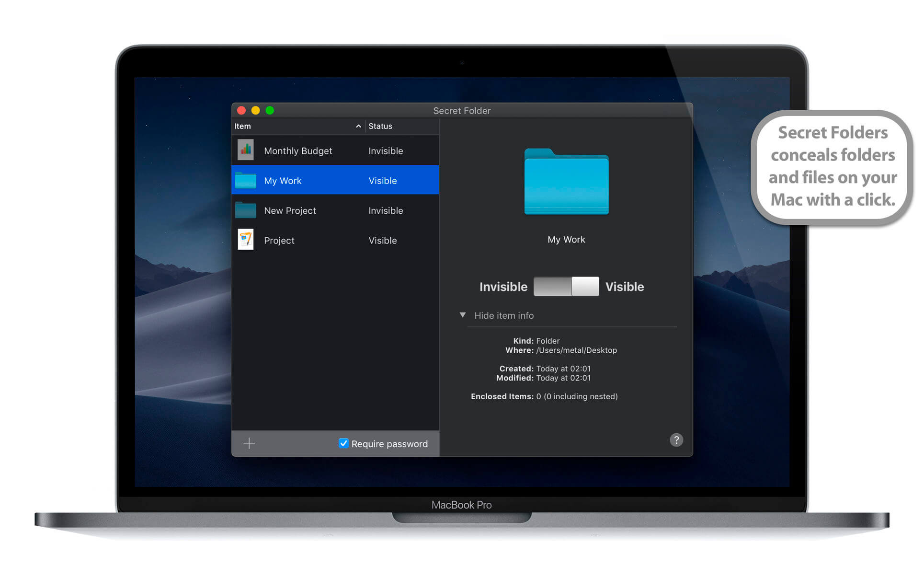This screenshot has width=924, height=578.
Task: Click the Visible label beside switch
Action: point(625,287)
